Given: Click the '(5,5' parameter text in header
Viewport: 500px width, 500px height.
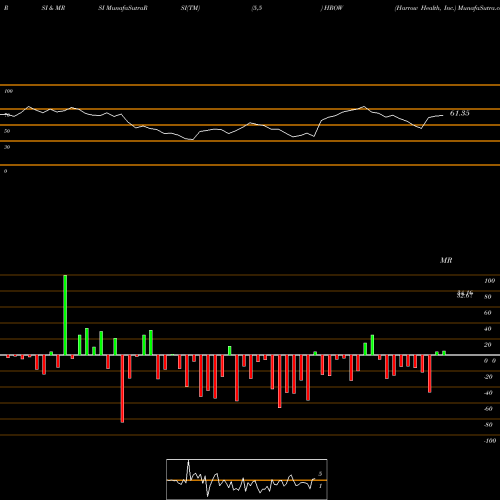Looking at the screenshot, I should click(x=257, y=8).
